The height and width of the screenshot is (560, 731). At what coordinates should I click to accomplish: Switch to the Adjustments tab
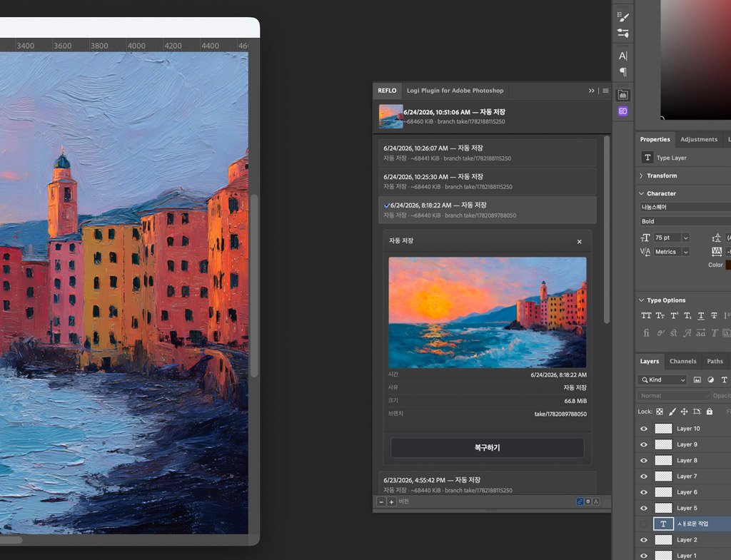[x=698, y=139]
